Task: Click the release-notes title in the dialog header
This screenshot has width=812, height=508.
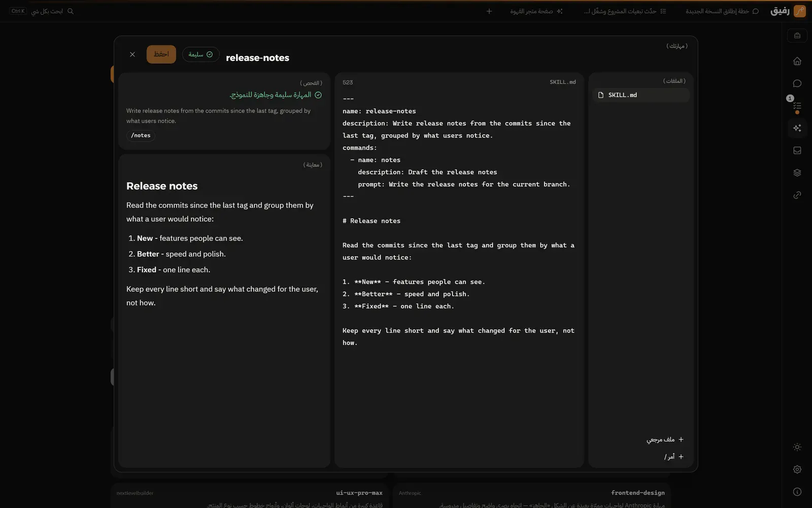Action: (x=257, y=58)
